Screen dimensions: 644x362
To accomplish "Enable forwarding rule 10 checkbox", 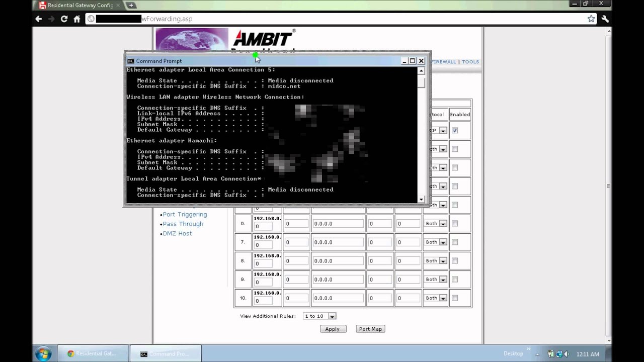I will tap(455, 298).
